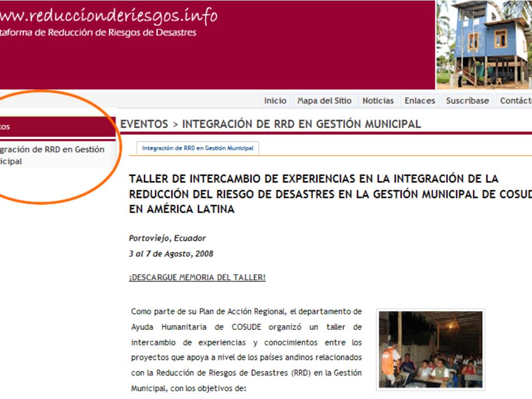Open the Enlaces menu item
This screenshot has width=532, height=399.
coord(420,101)
